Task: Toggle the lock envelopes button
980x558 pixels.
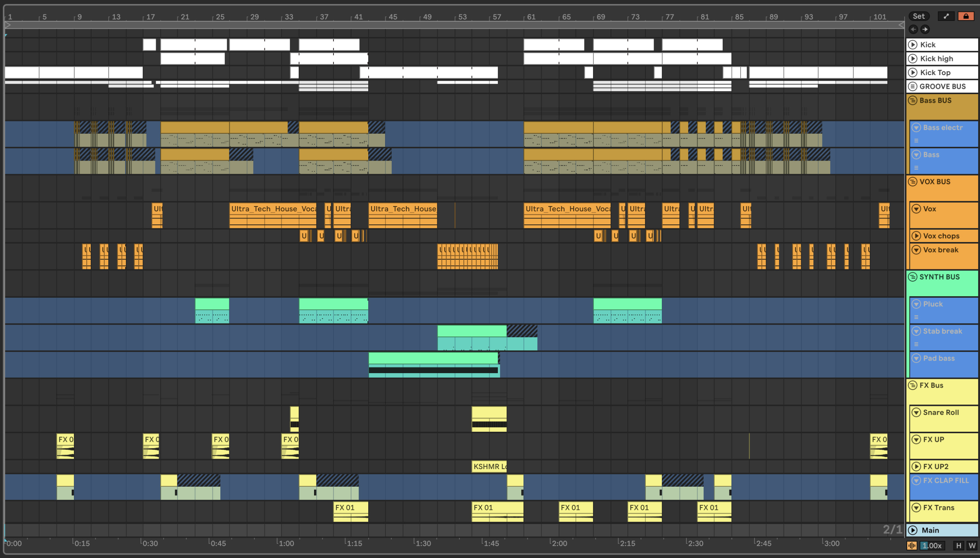Action: coord(966,16)
